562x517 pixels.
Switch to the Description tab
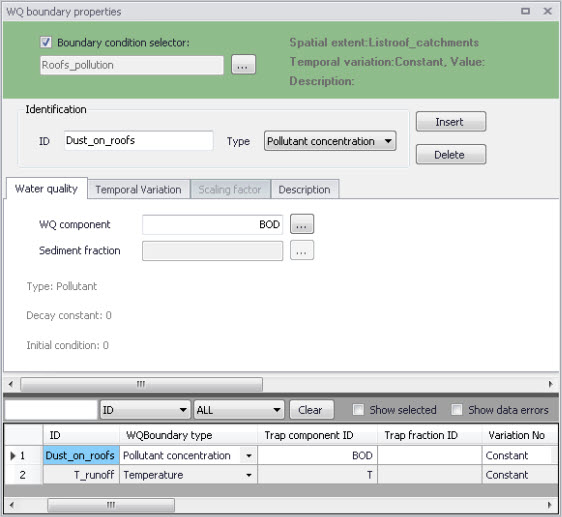(305, 189)
